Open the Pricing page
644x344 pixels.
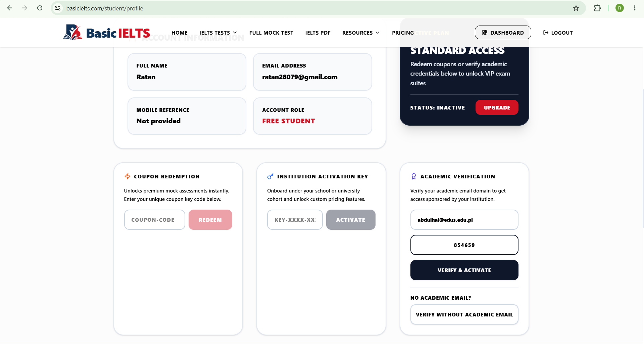coord(403,33)
